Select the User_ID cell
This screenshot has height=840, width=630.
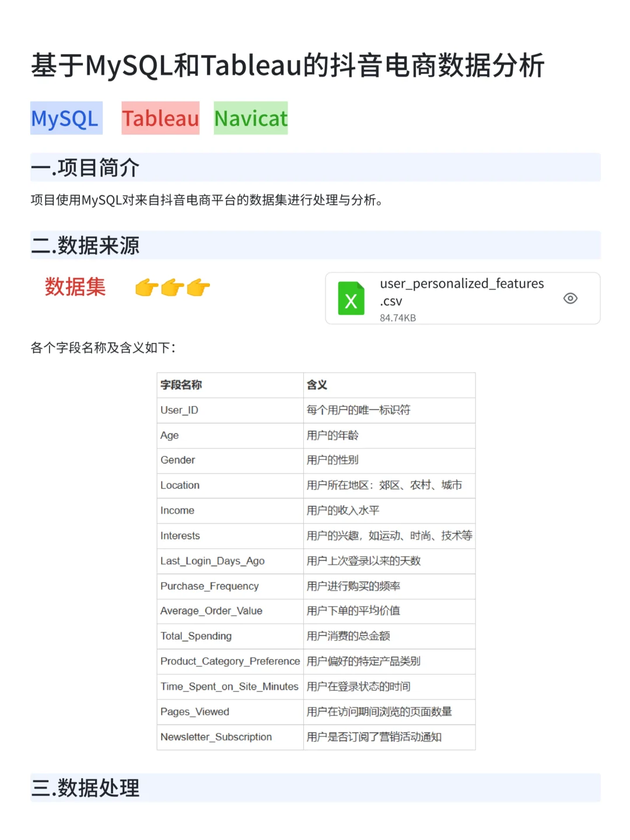click(230, 410)
